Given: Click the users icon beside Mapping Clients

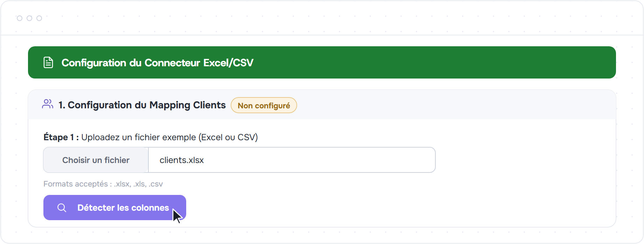Looking at the screenshot, I should (x=48, y=104).
